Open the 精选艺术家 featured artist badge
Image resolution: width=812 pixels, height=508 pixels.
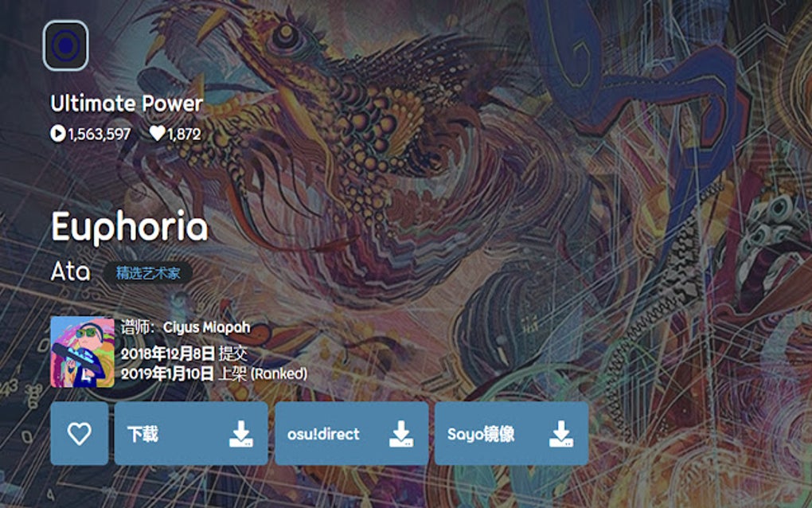[x=148, y=272]
